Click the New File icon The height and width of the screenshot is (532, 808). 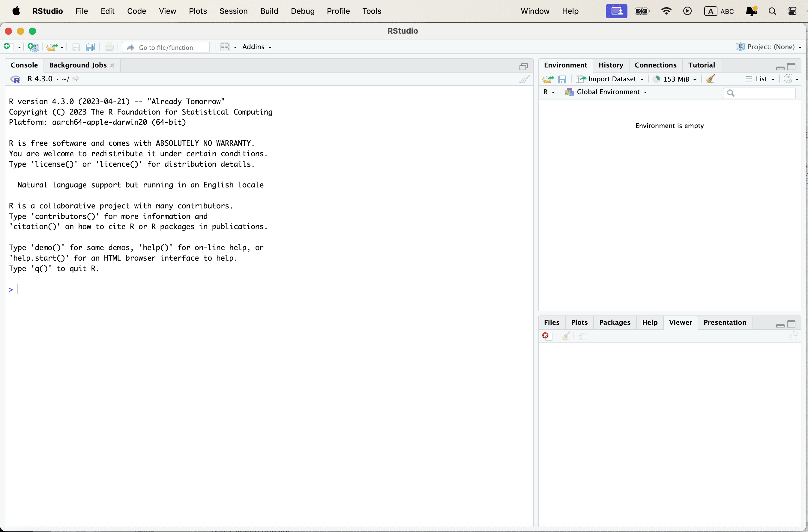point(7,46)
